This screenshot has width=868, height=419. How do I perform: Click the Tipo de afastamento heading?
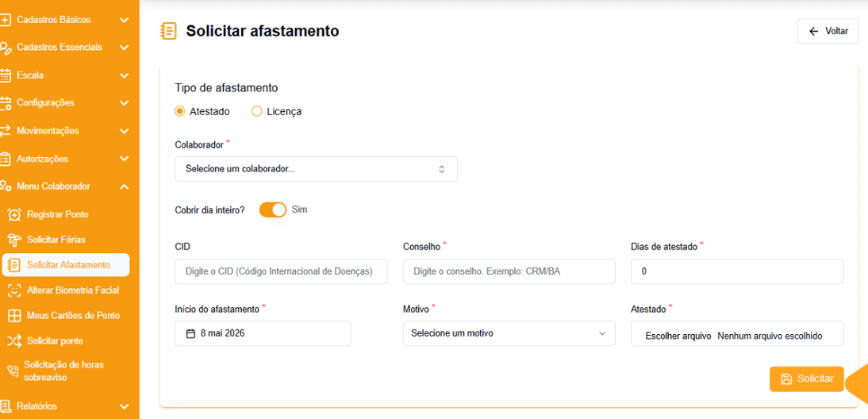226,87
